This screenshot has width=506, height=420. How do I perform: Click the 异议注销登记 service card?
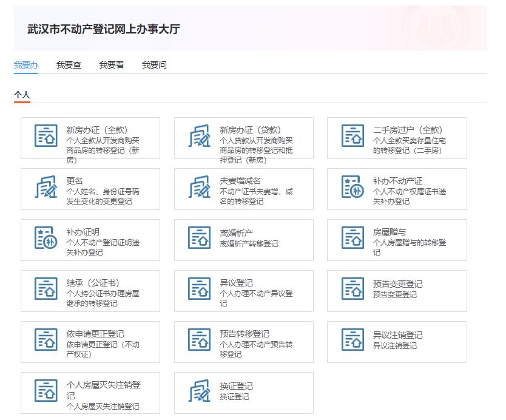[x=397, y=342]
